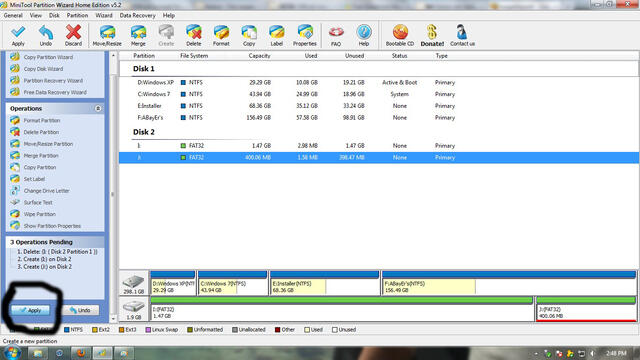Click the 298.1 GB disk icon in the map
Image resolution: width=640 pixels, height=360 pixels.
pos(133,283)
